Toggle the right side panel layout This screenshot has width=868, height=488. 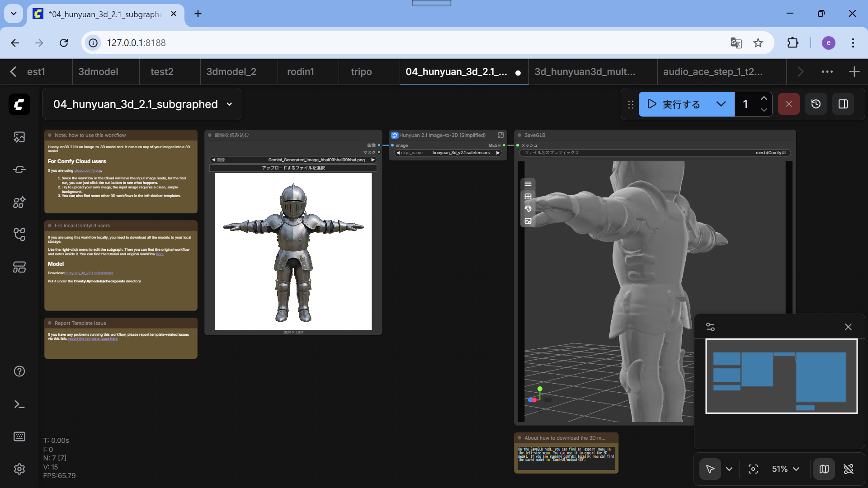(x=843, y=104)
